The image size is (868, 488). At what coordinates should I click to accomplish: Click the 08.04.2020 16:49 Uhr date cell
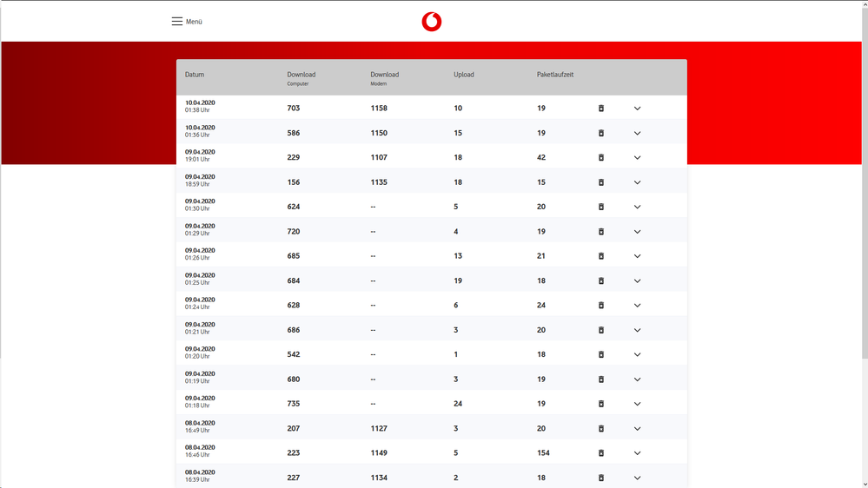(x=200, y=426)
